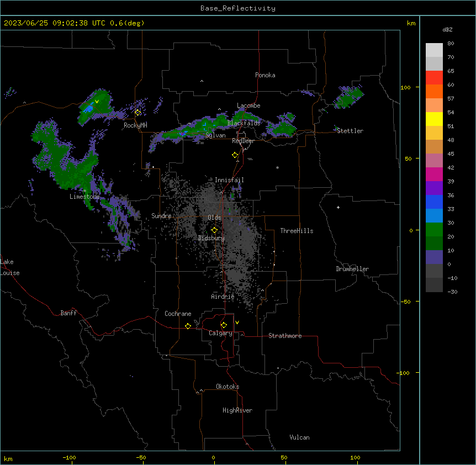This screenshot has width=476, height=465.
Task: Click the legend value 65
Action: [451, 71]
